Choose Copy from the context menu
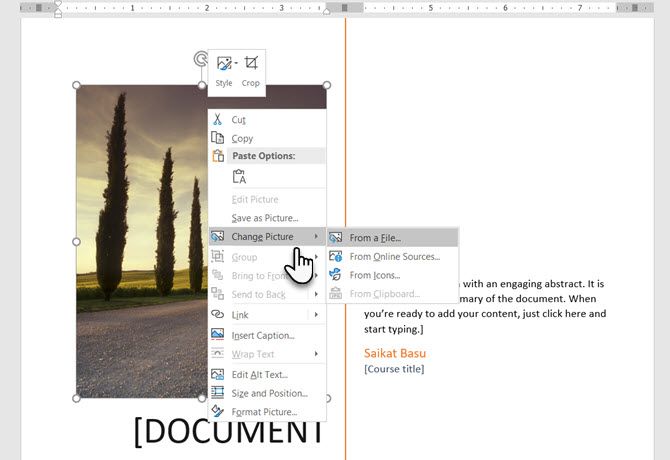The image size is (670, 460). click(267, 138)
